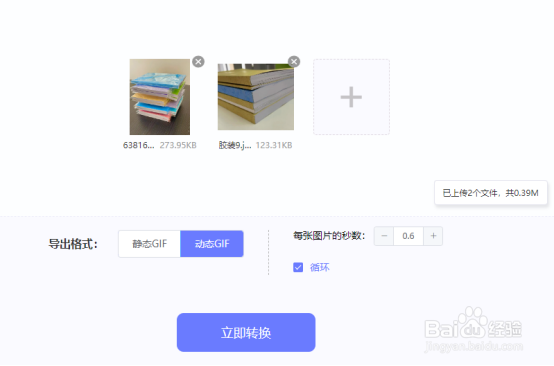Click the 273.95KB file size text
Image resolution: width=554 pixels, height=366 pixels.
coord(178,145)
